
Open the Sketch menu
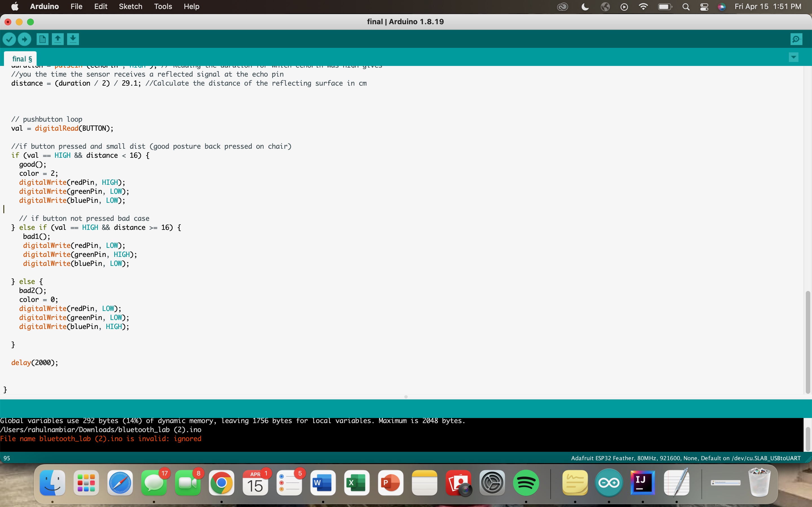coord(130,7)
